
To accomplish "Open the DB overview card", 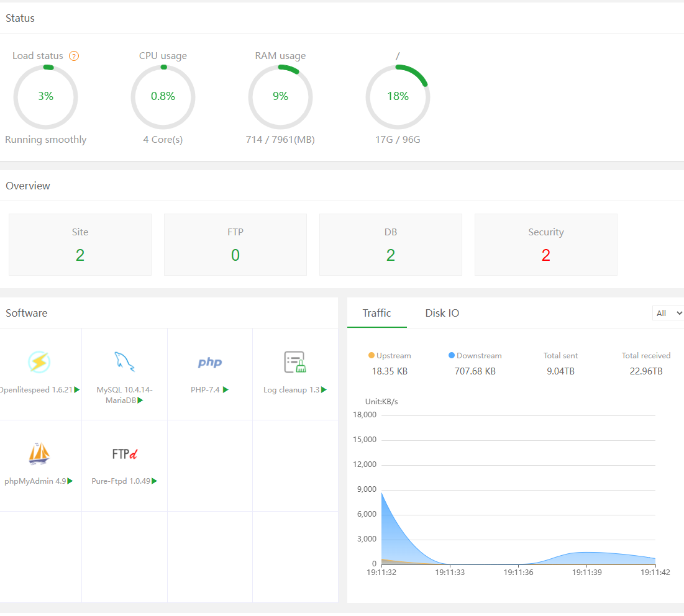I will (x=391, y=244).
